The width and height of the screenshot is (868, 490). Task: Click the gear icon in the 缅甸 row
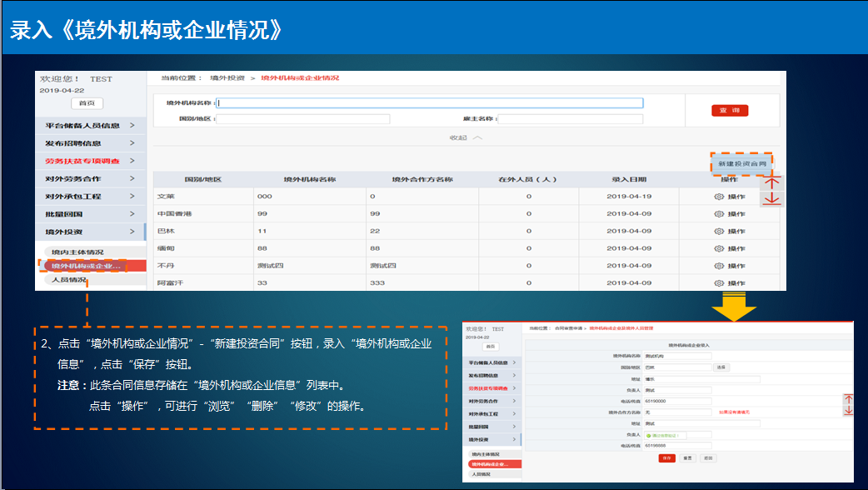point(719,248)
